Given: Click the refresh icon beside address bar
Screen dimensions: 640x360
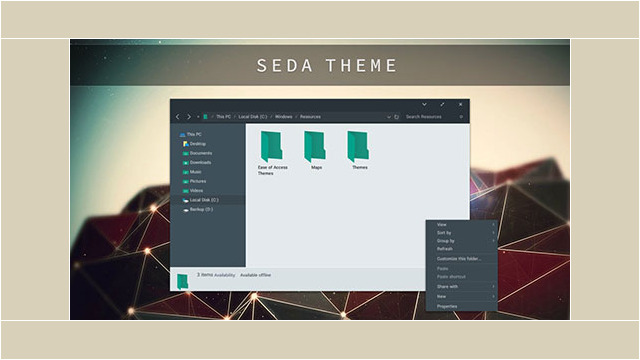Looking at the screenshot, I should (x=396, y=117).
